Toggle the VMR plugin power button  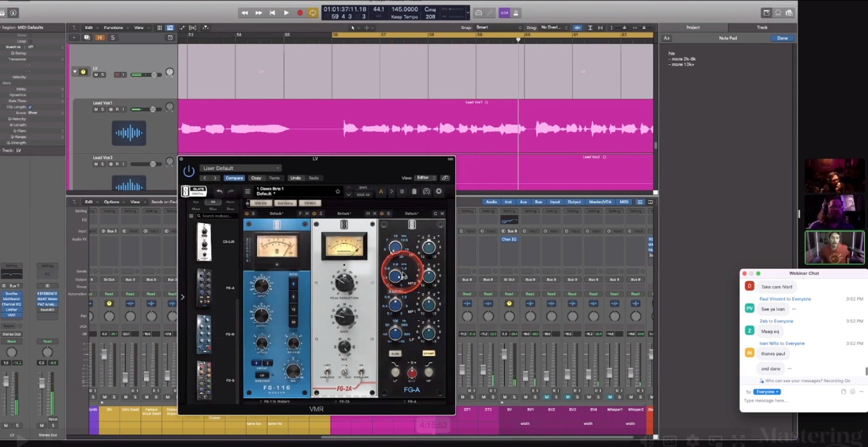coord(189,171)
